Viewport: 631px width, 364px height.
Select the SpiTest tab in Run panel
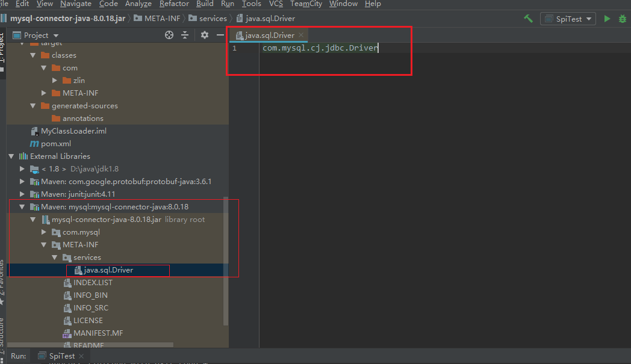(x=61, y=356)
